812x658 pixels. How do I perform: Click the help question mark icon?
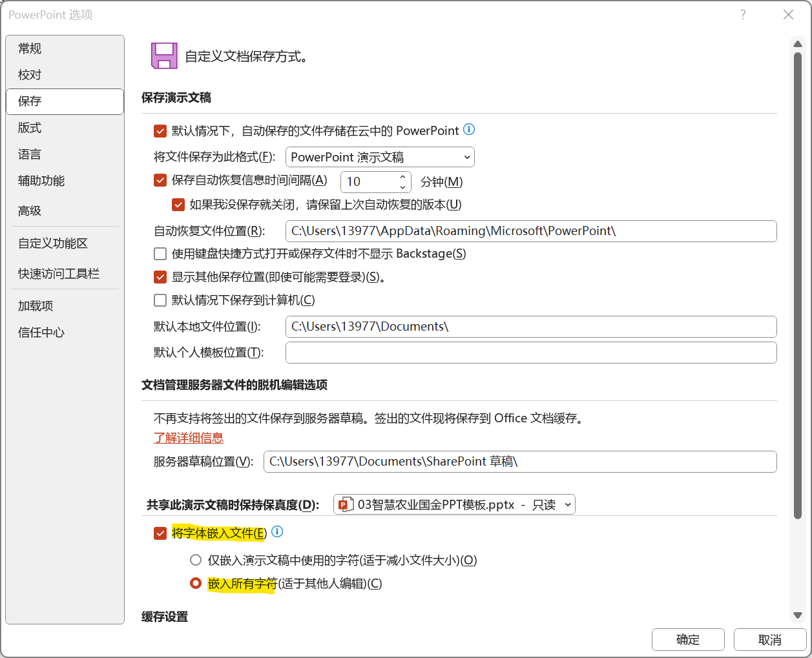[742, 14]
